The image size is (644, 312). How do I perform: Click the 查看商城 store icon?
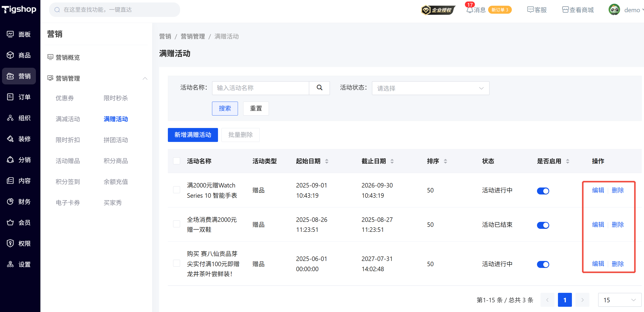(x=565, y=10)
